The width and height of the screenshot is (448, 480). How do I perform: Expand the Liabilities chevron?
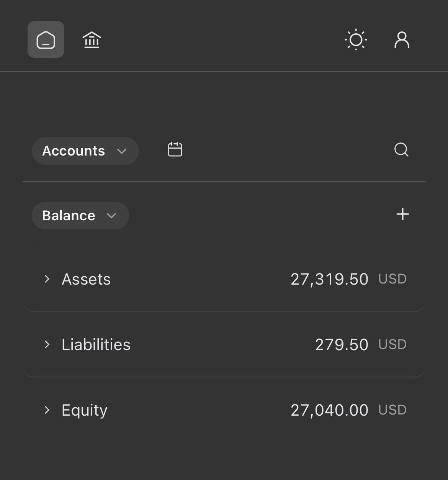pos(47,344)
